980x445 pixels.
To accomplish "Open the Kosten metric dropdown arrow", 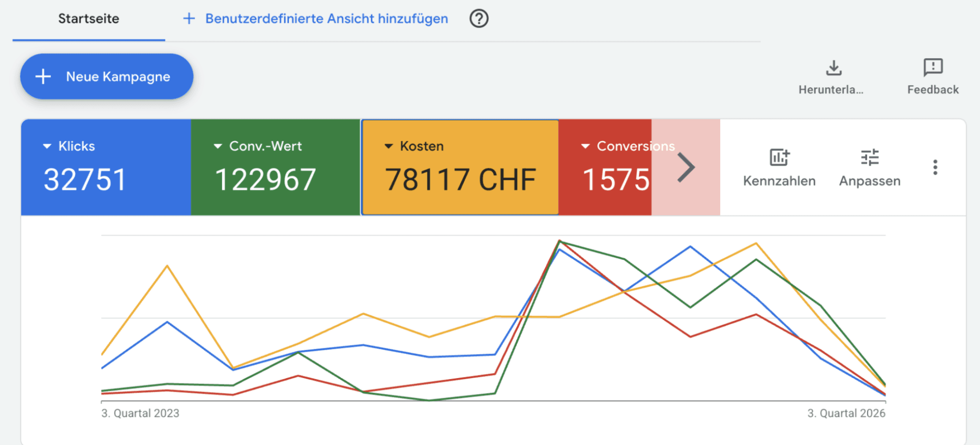I will 389,146.
